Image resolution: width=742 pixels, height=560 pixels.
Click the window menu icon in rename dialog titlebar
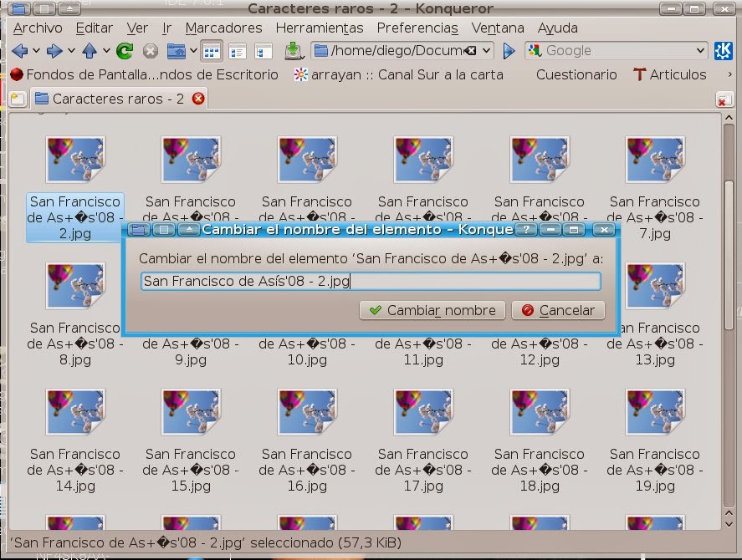click(x=139, y=230)
